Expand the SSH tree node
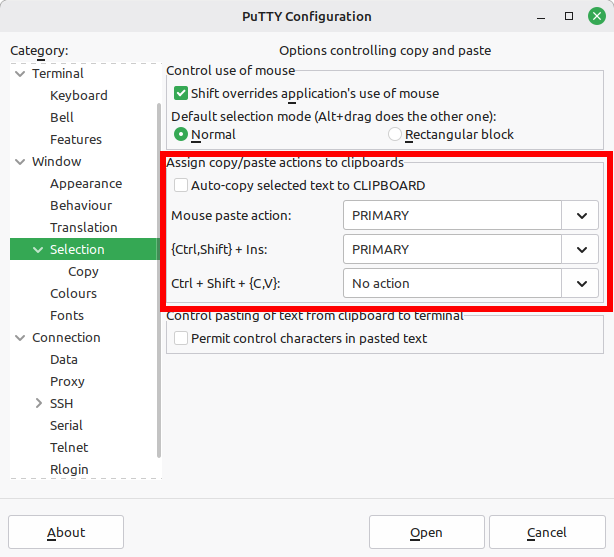 point(38,404)
